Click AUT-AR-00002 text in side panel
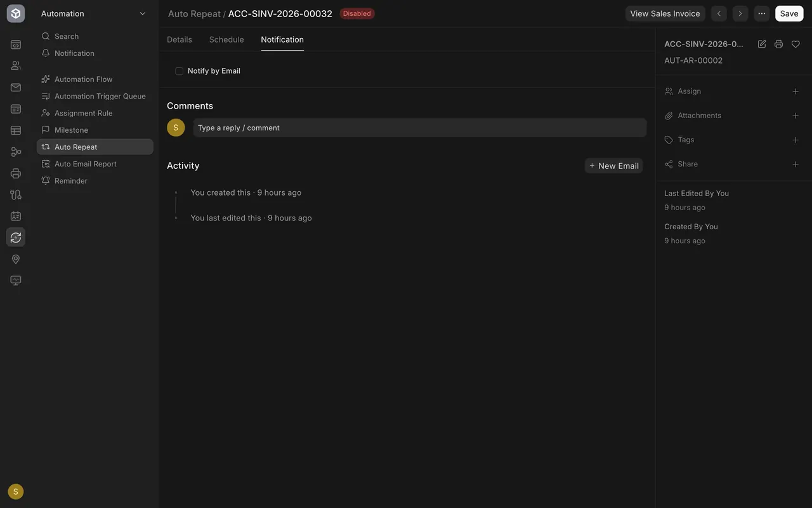 tap(693, 60)
